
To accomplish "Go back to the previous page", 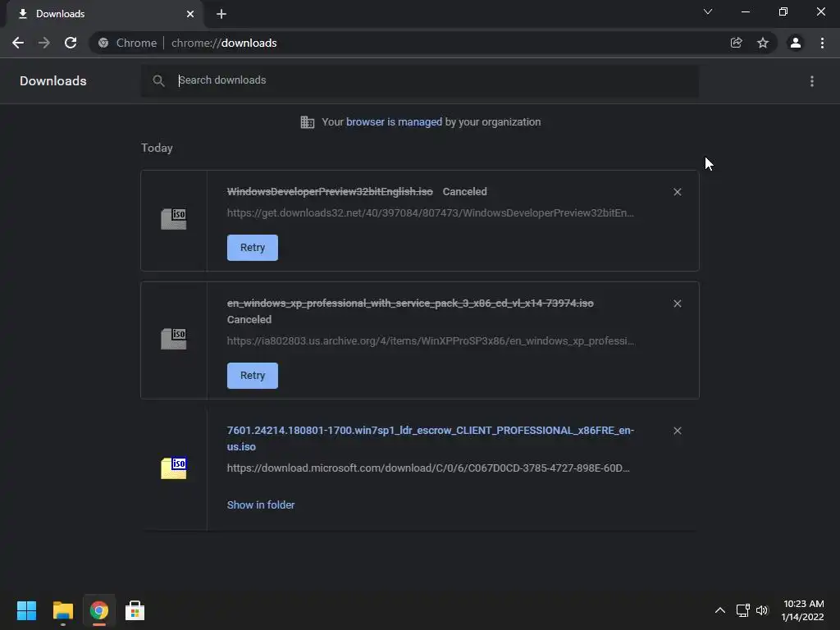I will point(18,43).
